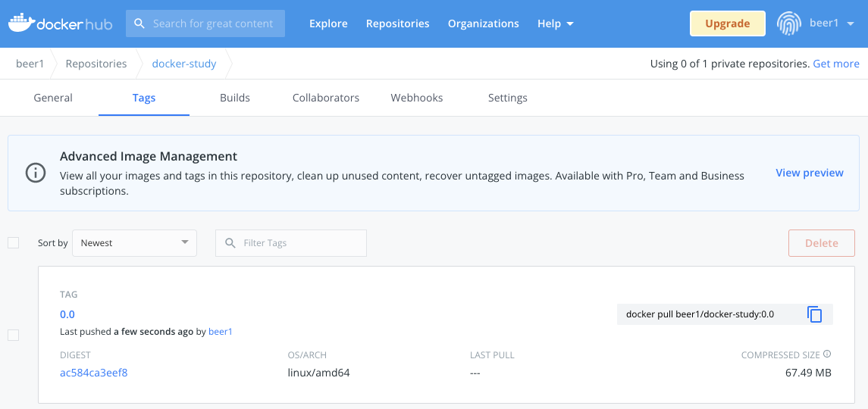
Task: Click the linux/amd64 value
Action: (319, 373)
